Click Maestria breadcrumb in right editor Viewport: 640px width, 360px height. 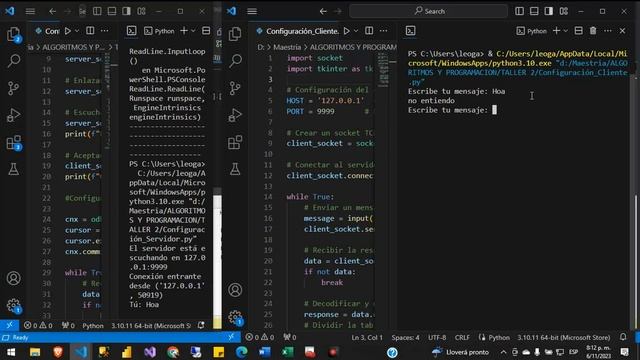[287, 47]
